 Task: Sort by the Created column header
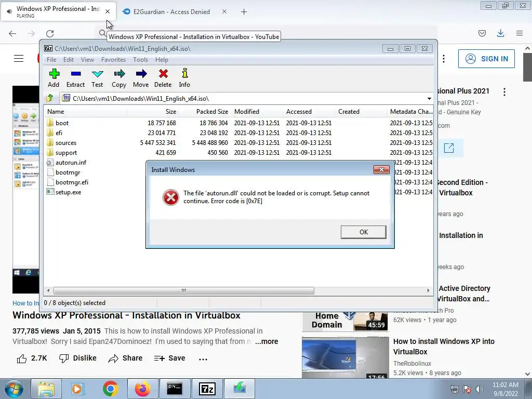click(361, 112)
